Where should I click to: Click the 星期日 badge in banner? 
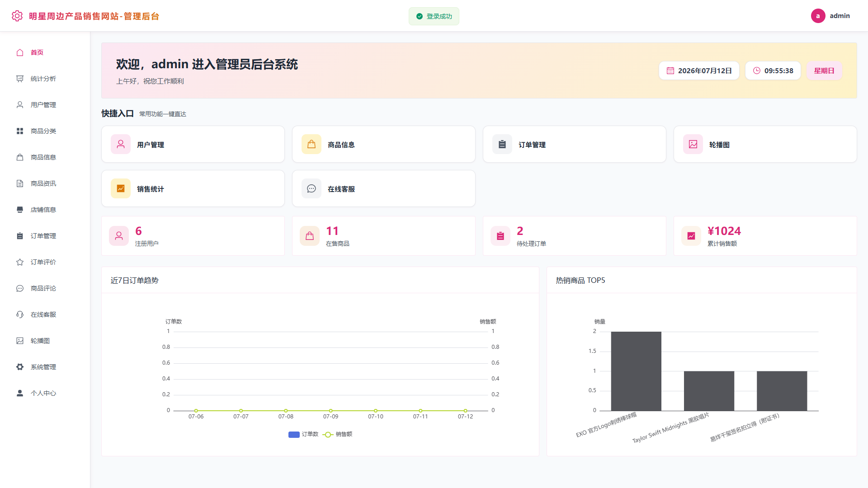(824, 71)
